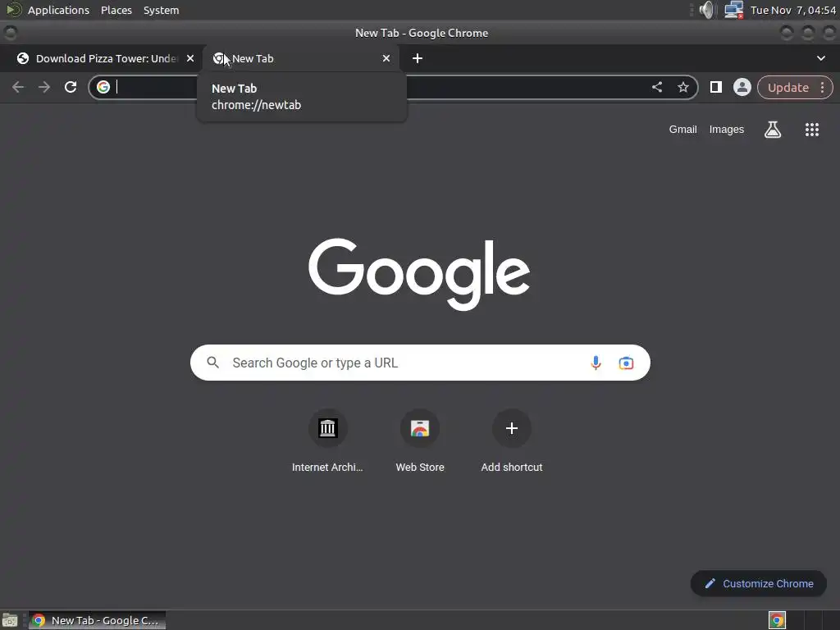Open the Google apps grid
This screenshot has height=630, width=840.
tap(812, 129)
